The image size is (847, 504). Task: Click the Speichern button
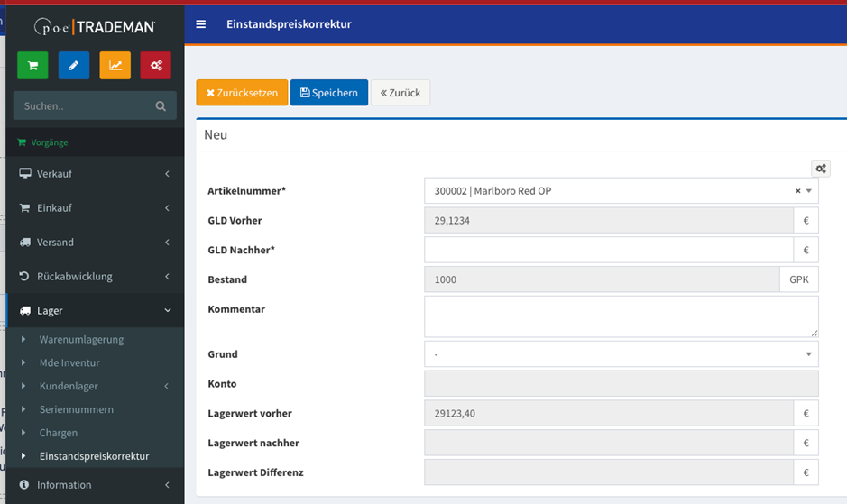pyautogui.click(x=329, y=92)
